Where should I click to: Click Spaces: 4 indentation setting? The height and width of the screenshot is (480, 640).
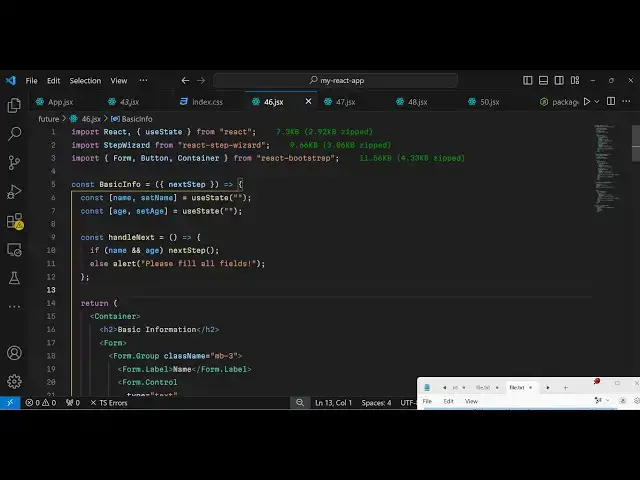pyautogui.click(x=376, y=403)
